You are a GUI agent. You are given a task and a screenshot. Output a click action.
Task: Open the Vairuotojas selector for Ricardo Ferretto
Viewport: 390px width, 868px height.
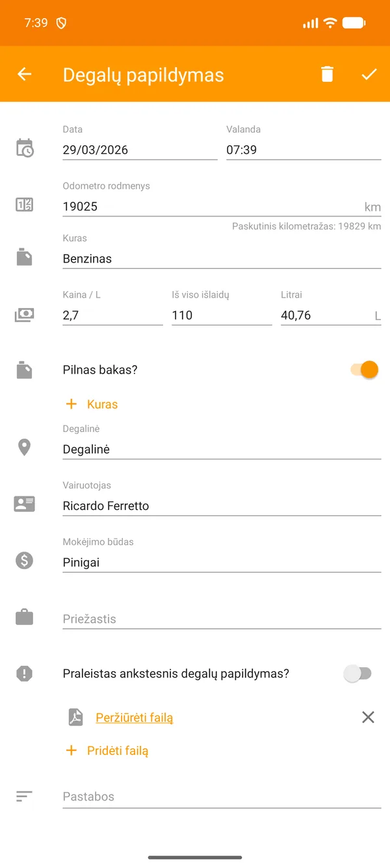[221, 505]
